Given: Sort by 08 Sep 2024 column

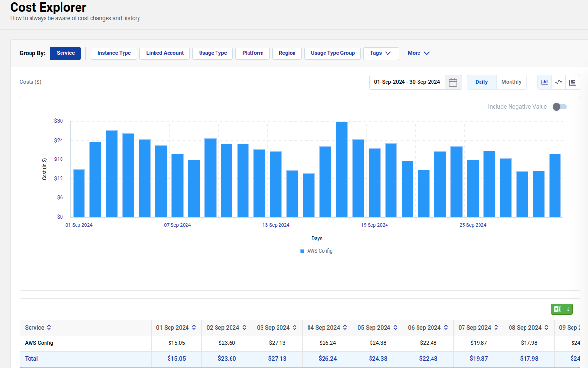Looking at the screenshot, I should point(546,328).
